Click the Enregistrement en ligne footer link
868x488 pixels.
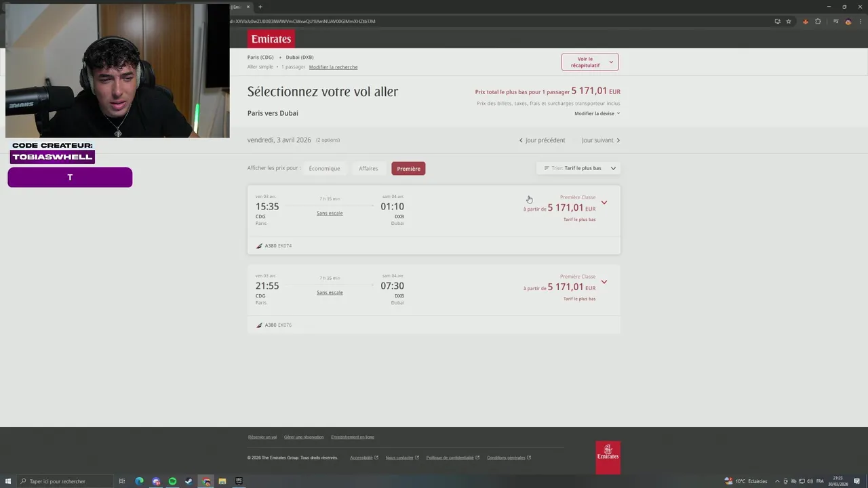353,437
